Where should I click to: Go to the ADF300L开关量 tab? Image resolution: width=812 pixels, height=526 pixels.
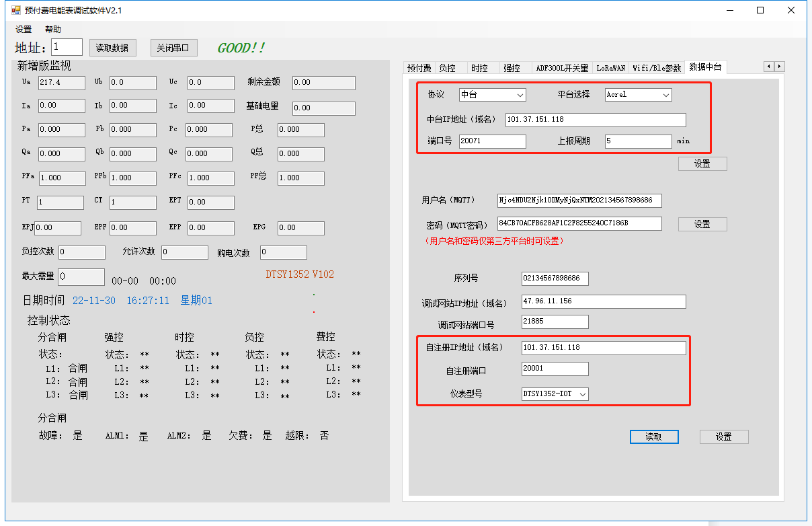pos(561,68)
